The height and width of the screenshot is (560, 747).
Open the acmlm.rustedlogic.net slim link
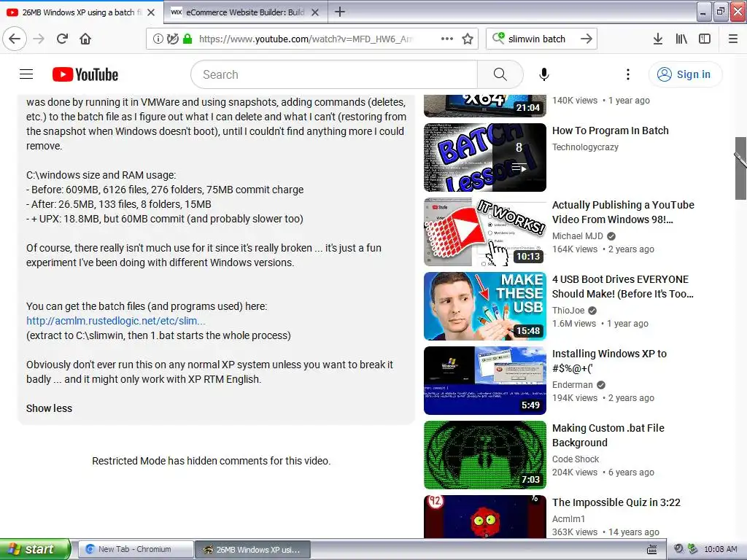pyautogui.click(x=116, y=321)
